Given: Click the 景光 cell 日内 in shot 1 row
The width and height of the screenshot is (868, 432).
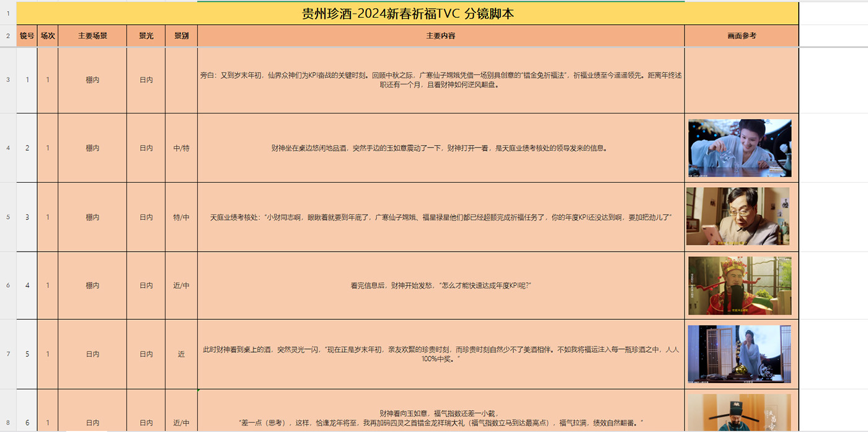Looking at the screenshot, I should click(146, 80).
